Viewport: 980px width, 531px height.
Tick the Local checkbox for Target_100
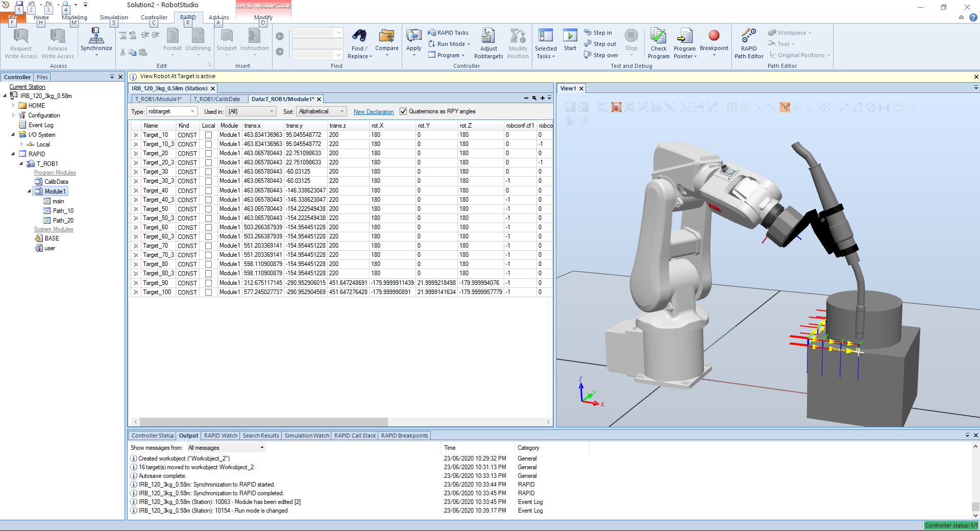pos(208,293)
